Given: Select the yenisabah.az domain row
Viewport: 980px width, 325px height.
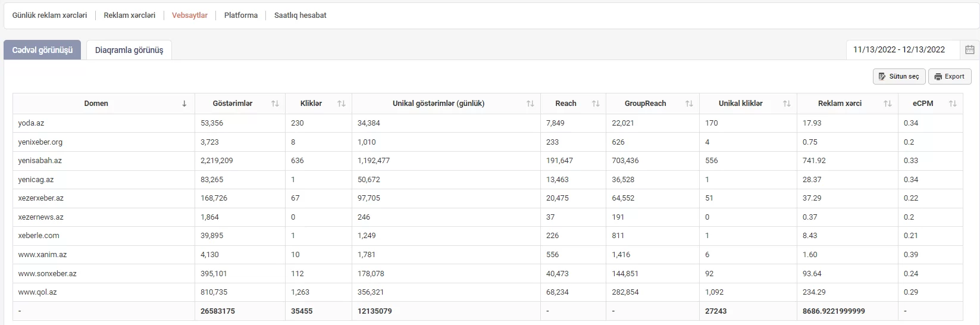Looking at the screenshot, I should [487, 161].
